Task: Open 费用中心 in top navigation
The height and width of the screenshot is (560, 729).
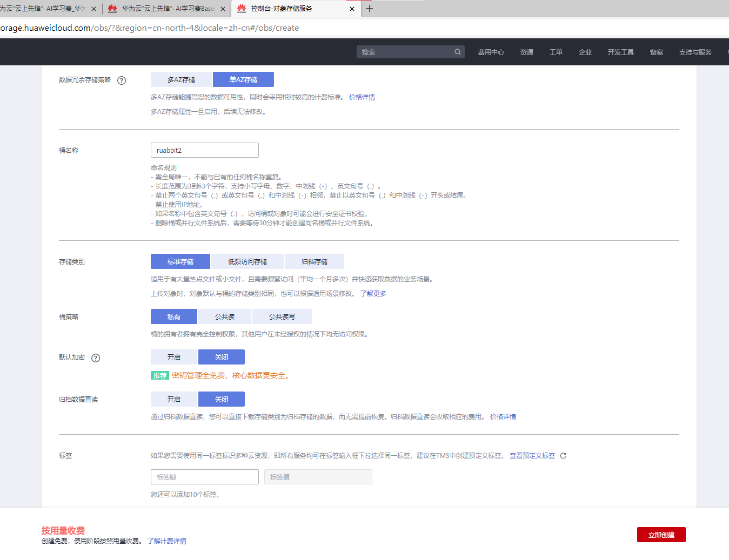Action: pos(491,52)
